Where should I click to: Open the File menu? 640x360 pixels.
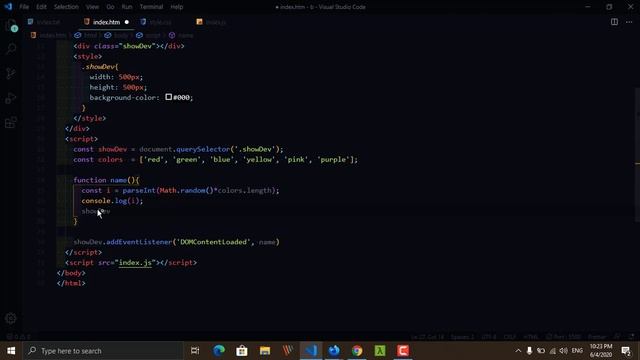point(24,7)
